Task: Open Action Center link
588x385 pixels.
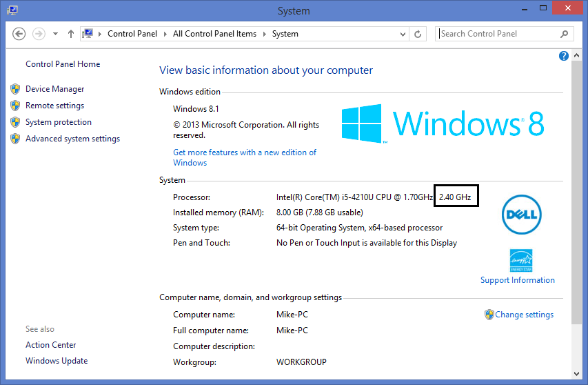Action: [50, 345]
